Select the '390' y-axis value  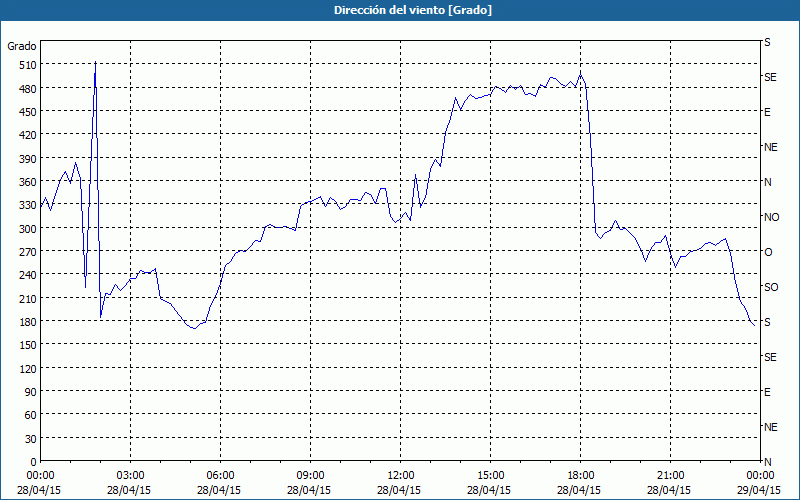click(28, 159)
